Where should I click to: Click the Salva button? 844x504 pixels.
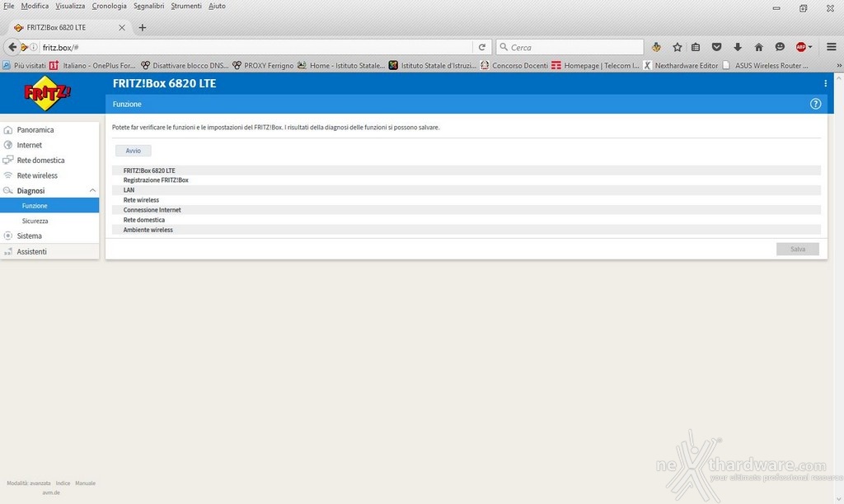pos(798,249)
